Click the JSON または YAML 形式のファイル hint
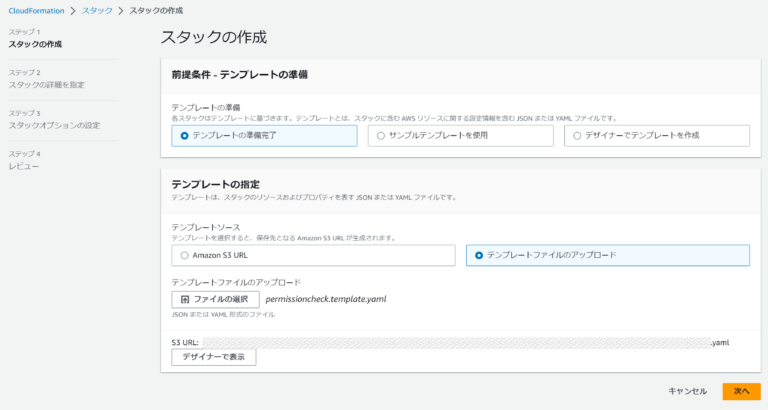Viewport: 768px width, 410px height. click(x=223, y=314)
